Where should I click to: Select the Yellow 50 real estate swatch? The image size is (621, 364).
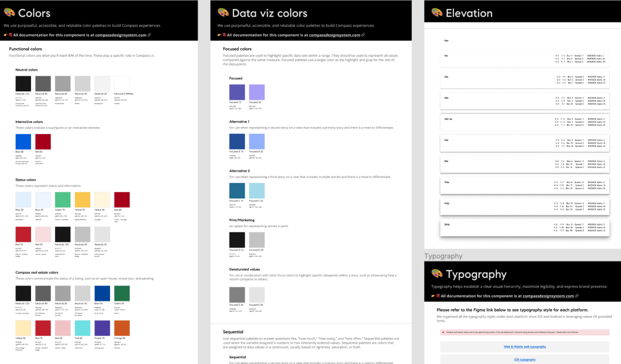coord(23,328)
